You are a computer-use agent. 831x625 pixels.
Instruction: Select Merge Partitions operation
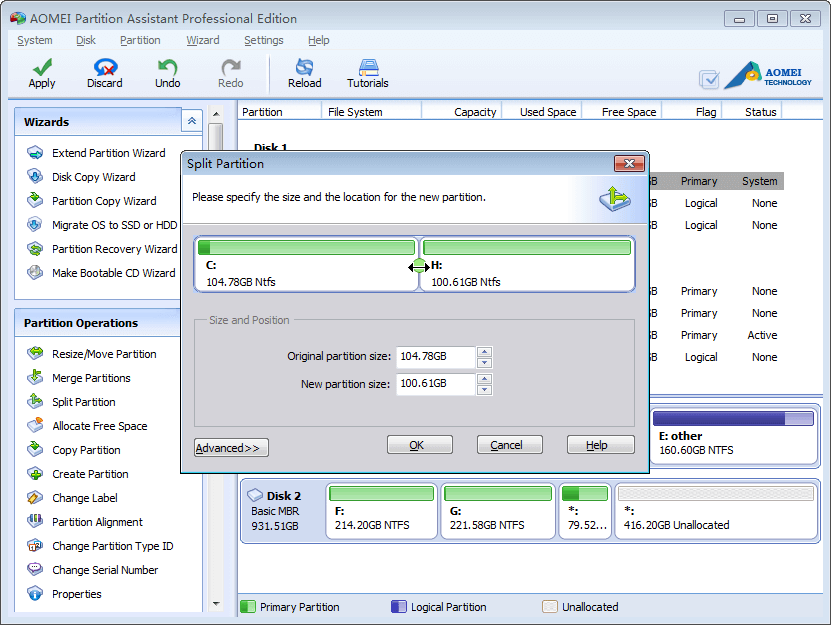point(78,377)
